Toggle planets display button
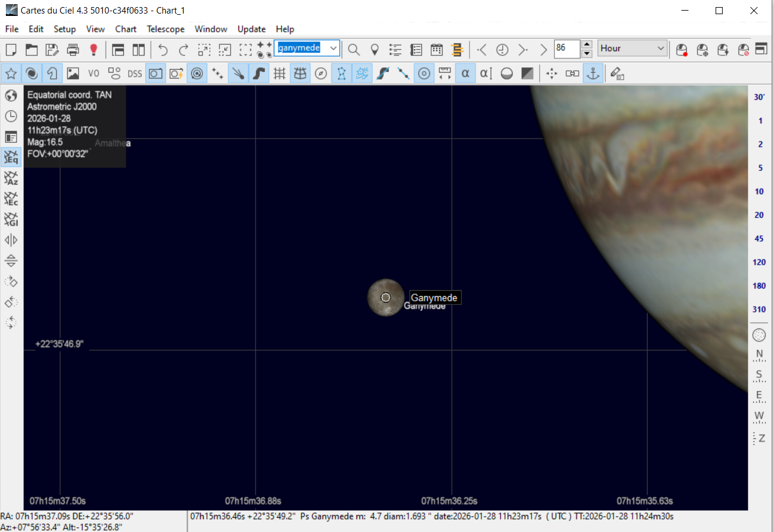This screenshot has height=532, width=774. 197,73
